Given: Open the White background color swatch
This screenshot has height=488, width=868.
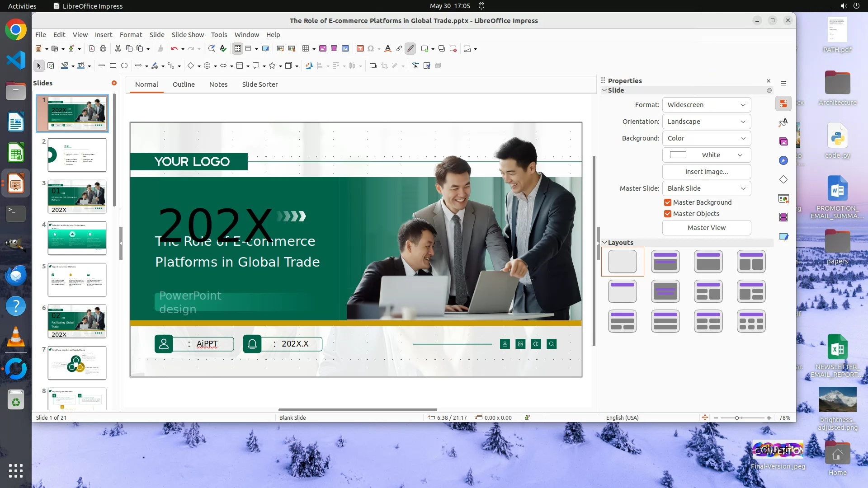Looking at the screenshot, I should 706,155.
